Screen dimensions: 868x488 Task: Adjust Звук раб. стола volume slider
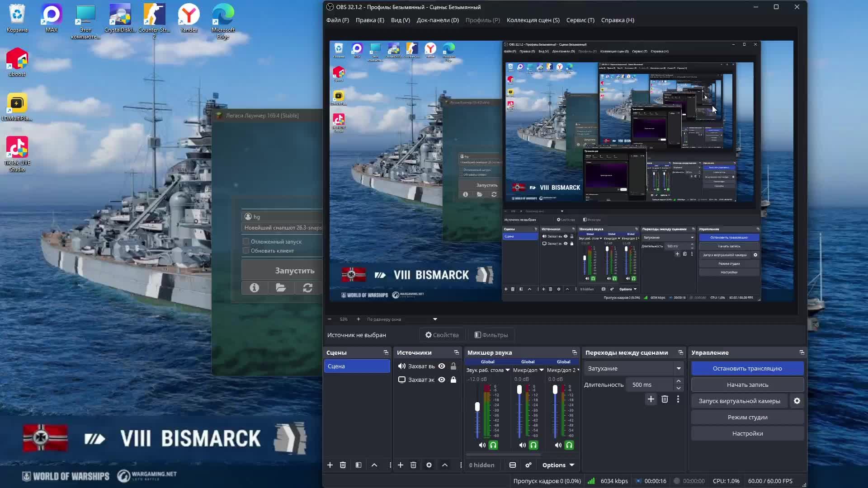[477, 407]
